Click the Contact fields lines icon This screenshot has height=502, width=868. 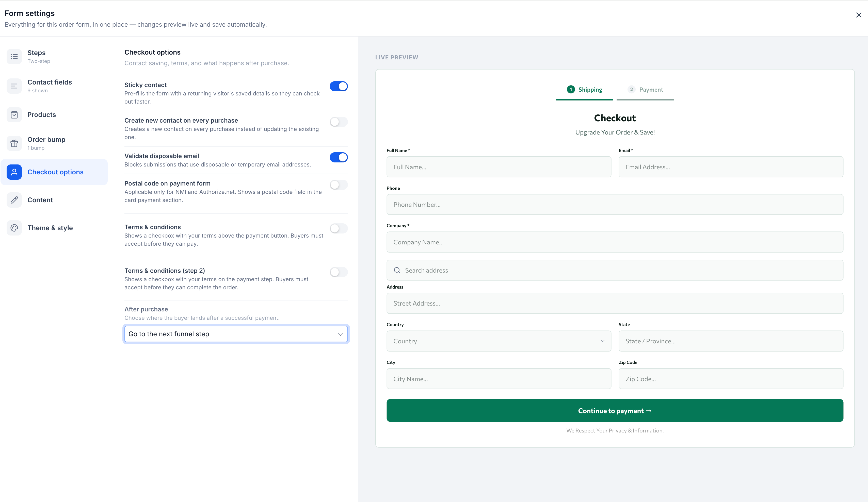tap(14, 86)
